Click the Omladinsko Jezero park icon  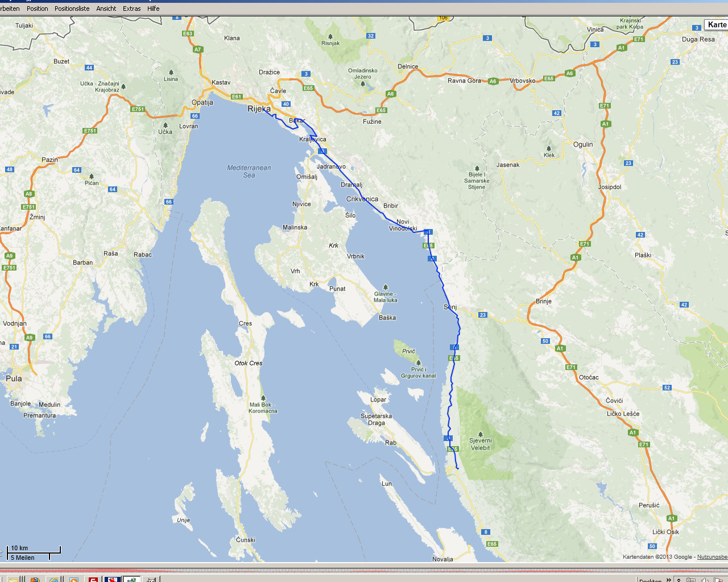(x=363, y=84)
